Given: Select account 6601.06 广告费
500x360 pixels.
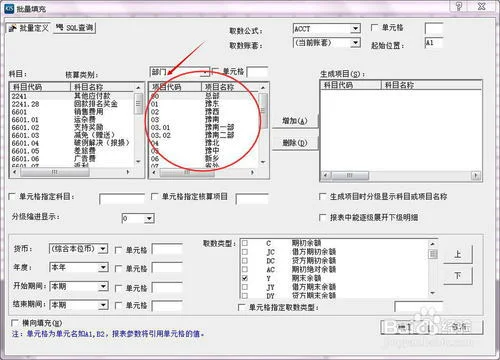Looking at the screenshot, I should [72, 159].
